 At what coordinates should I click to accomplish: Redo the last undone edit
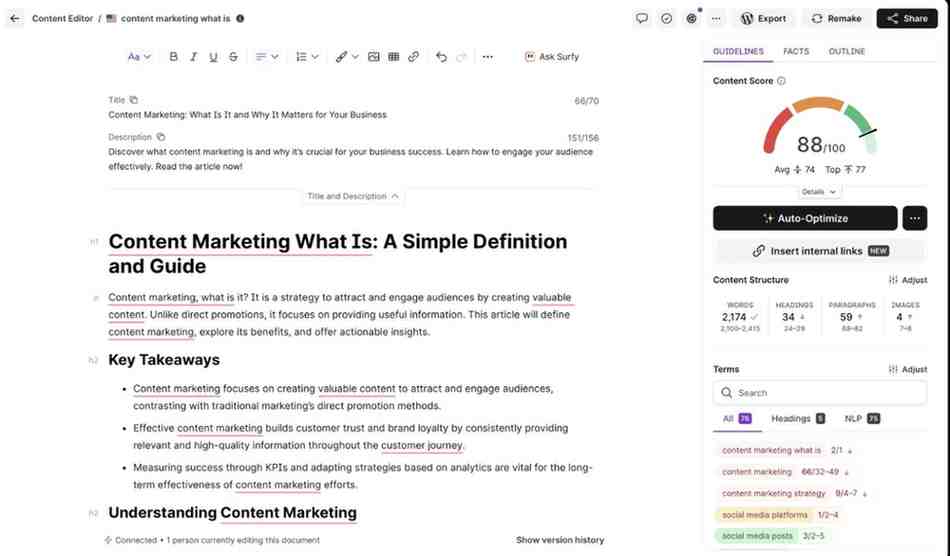click(x=461, y=56)
